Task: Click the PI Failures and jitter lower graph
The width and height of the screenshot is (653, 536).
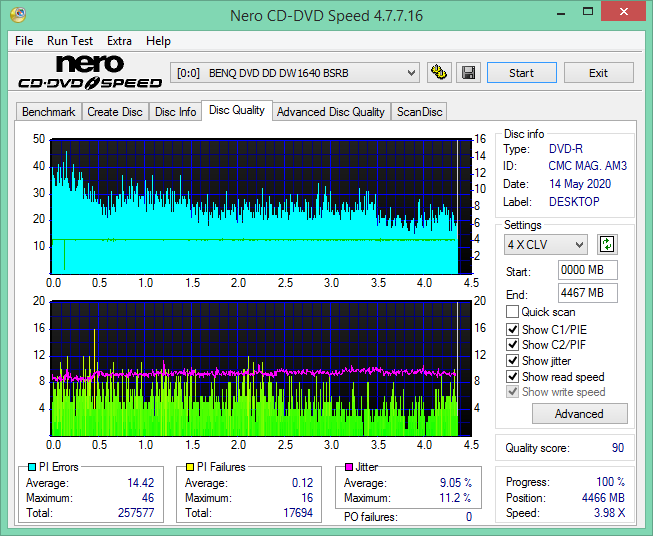Action: (261, 369)
